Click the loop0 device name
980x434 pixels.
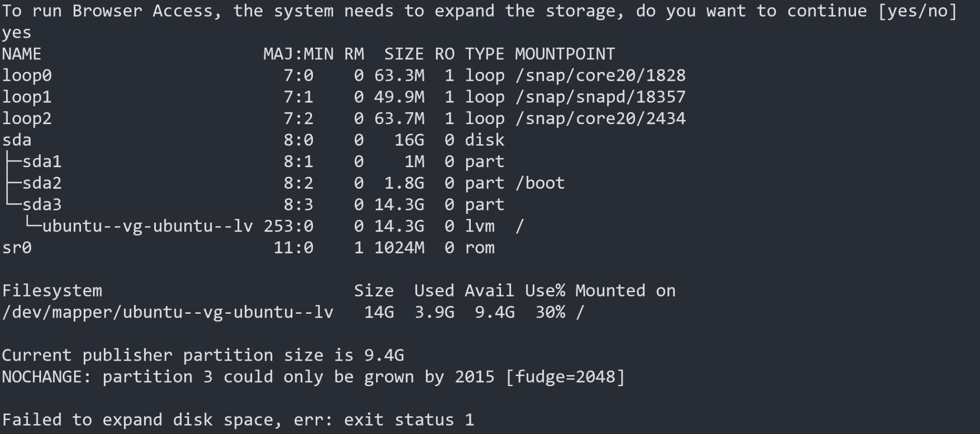click(27, 76)
